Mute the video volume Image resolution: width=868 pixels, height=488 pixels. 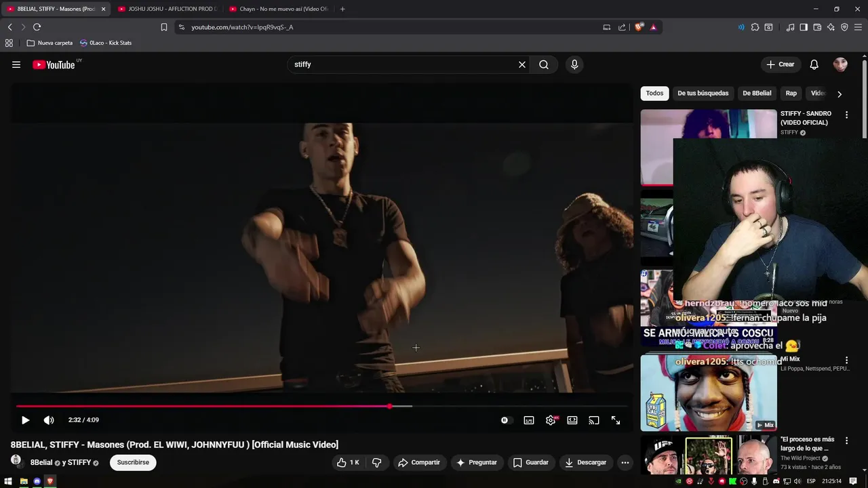(x=49, y=420)
